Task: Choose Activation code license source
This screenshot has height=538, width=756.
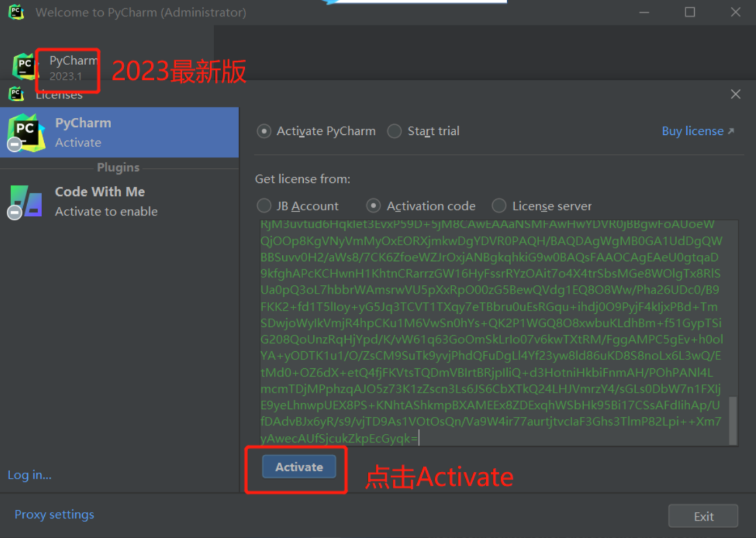Action: click(373, 206)
